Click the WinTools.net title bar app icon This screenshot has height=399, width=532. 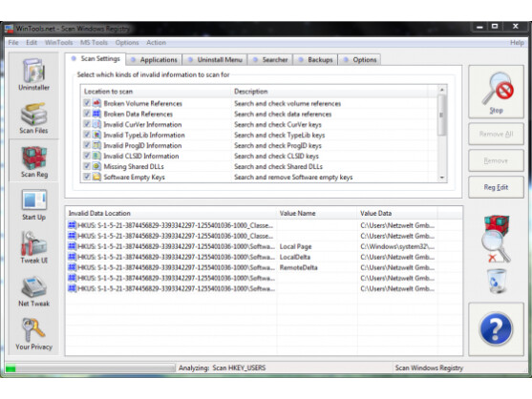(9, 29)
